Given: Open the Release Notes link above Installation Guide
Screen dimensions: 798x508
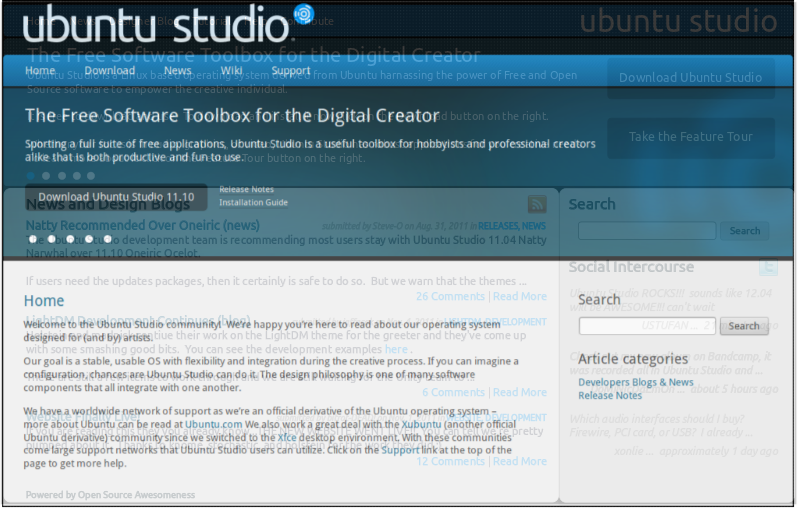Looking at the screenshot, I should tap(246, 189).
